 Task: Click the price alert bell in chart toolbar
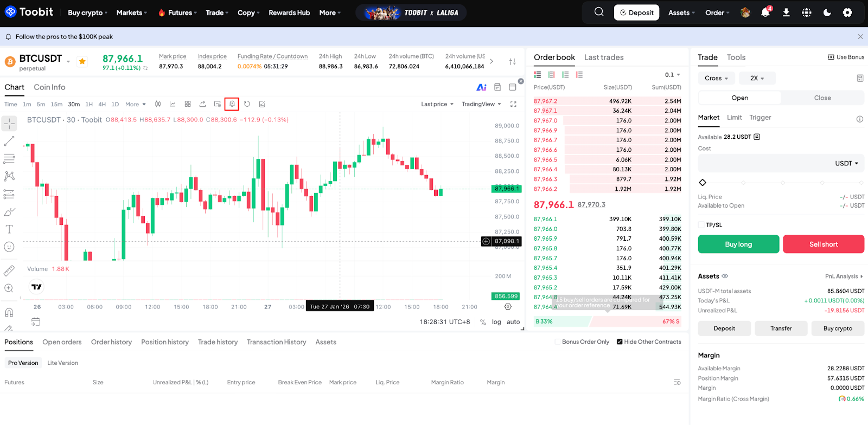click(232, 104)
